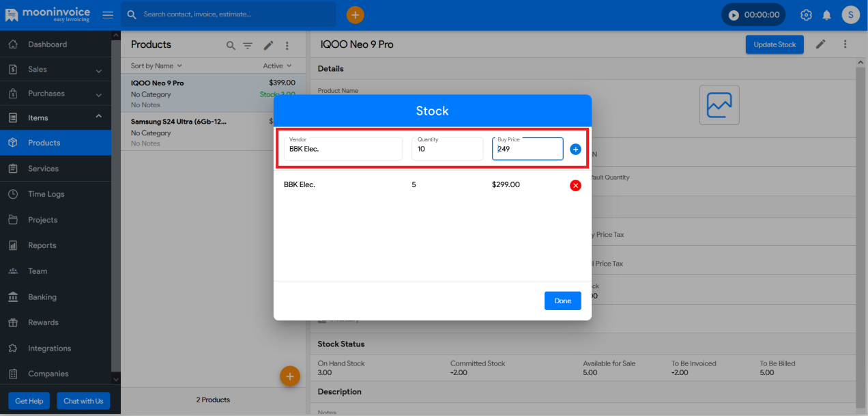Toggle the hamburger menu beside the logo

click(x=108, y=14)
